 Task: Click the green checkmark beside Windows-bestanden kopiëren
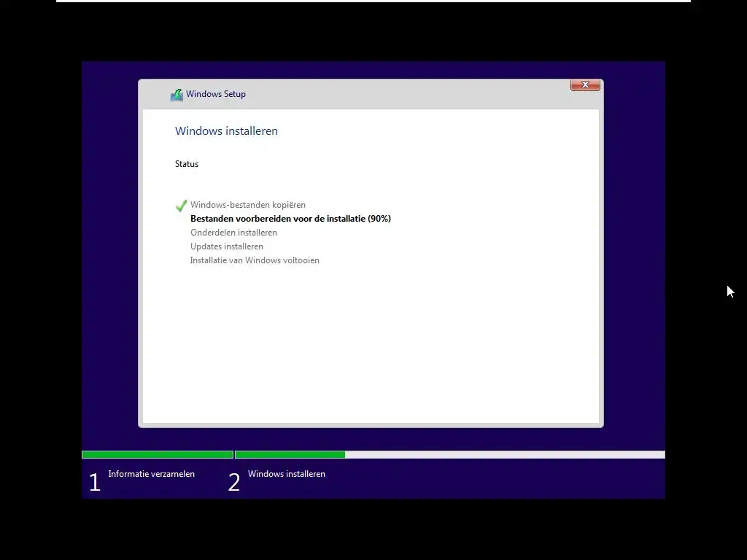coord(181,206)
